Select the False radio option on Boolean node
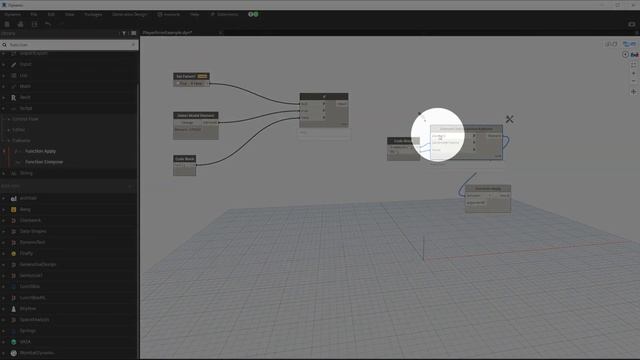 (x=191, y=83)
